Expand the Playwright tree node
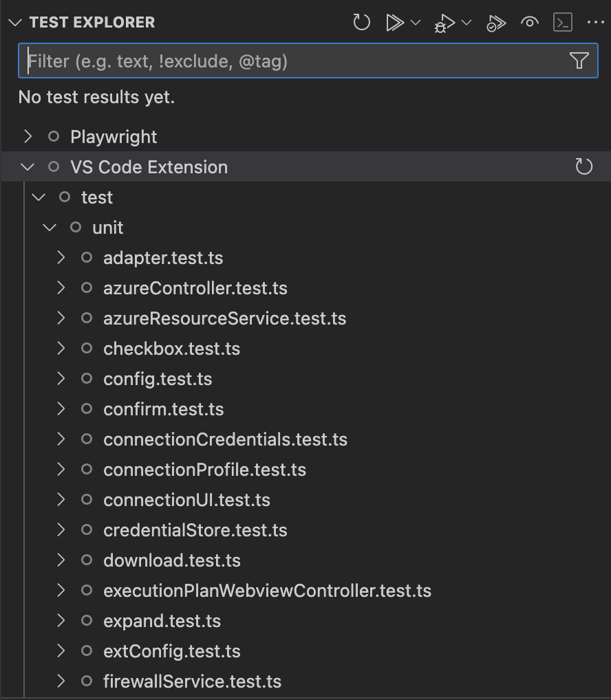The width and height of the screenshot is (611, 700). coord(28,137)
